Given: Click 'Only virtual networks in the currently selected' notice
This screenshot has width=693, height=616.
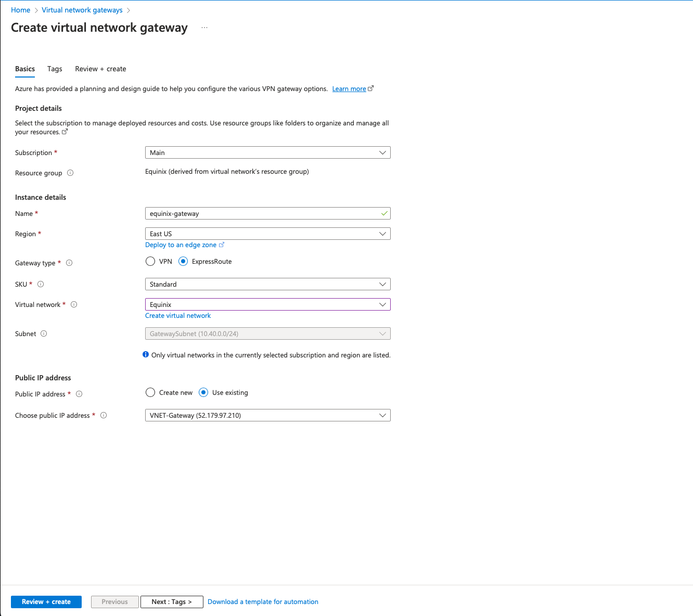Looking at the screenshot, I should tap(271, 355).
